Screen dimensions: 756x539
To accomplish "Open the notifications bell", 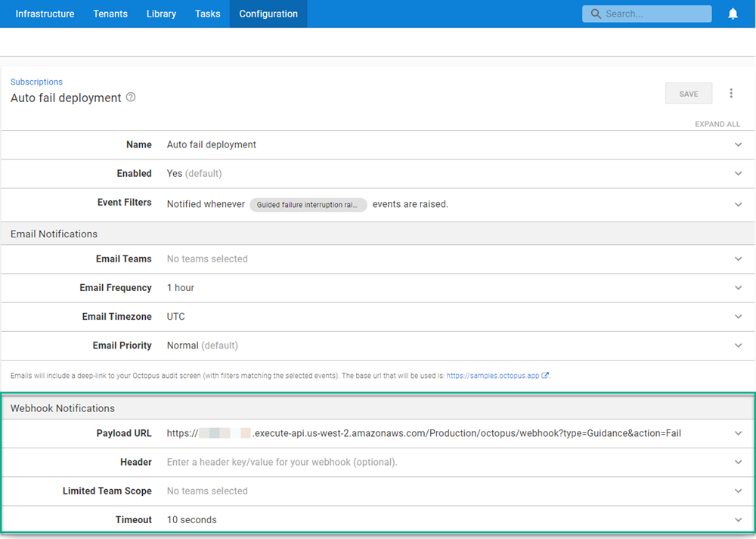I will point(732,13).
